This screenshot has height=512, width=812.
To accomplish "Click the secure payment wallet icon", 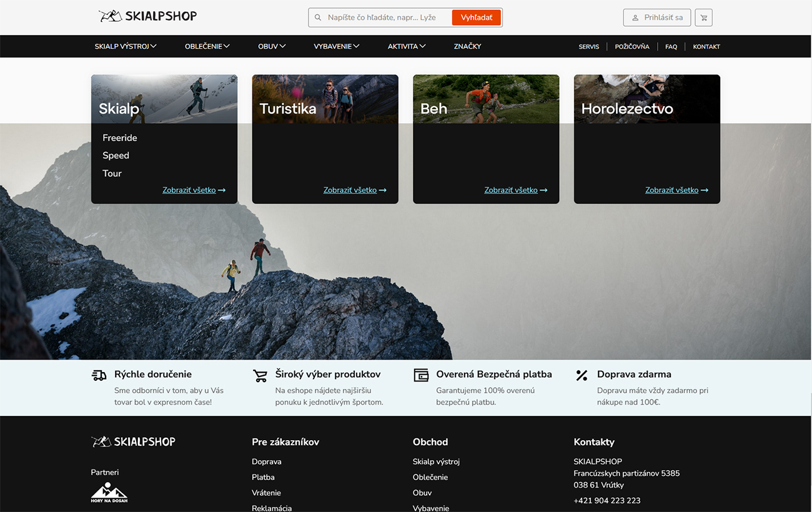I will 421,375.
